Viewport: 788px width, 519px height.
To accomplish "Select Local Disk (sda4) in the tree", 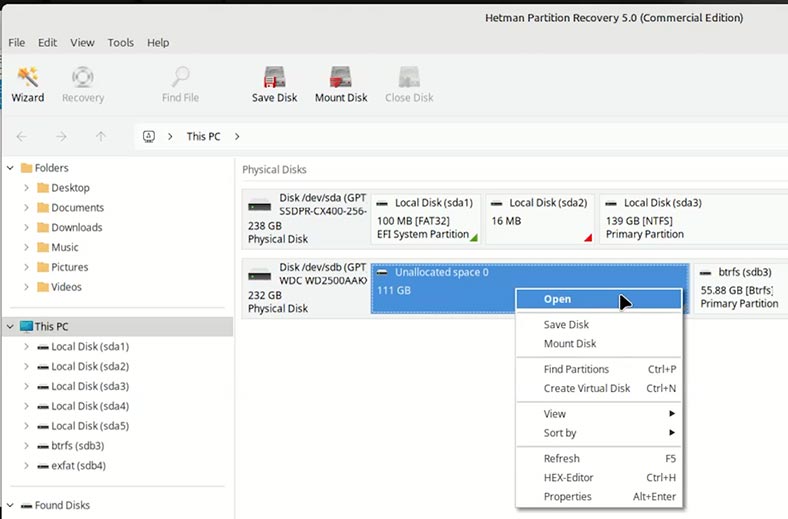I will pyautogui.click(x=90, y=406).
